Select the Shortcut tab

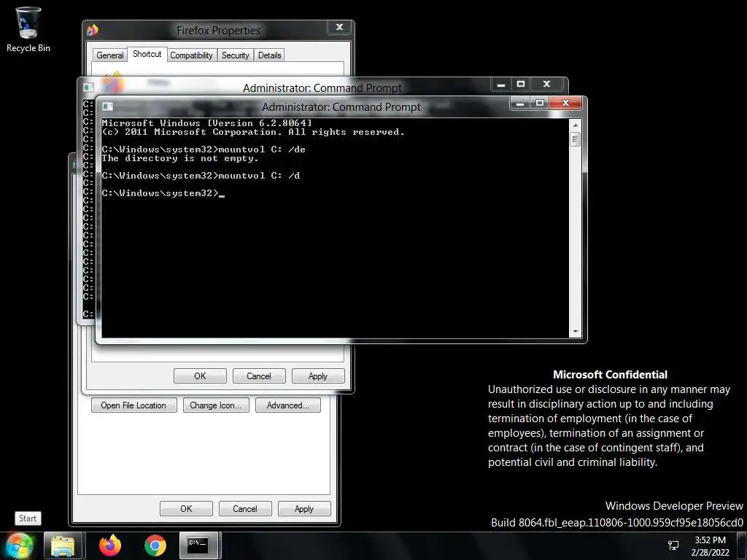tap(147, 54)
